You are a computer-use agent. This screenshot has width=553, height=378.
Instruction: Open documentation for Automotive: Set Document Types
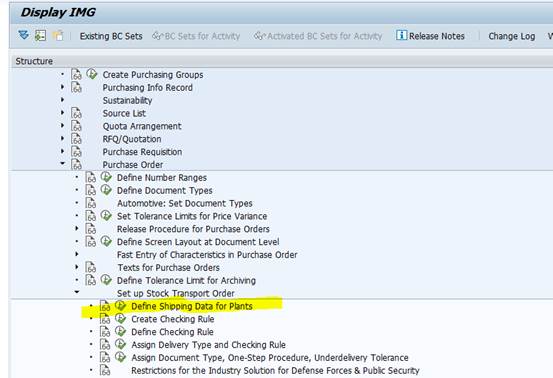(x=91, y=203)
